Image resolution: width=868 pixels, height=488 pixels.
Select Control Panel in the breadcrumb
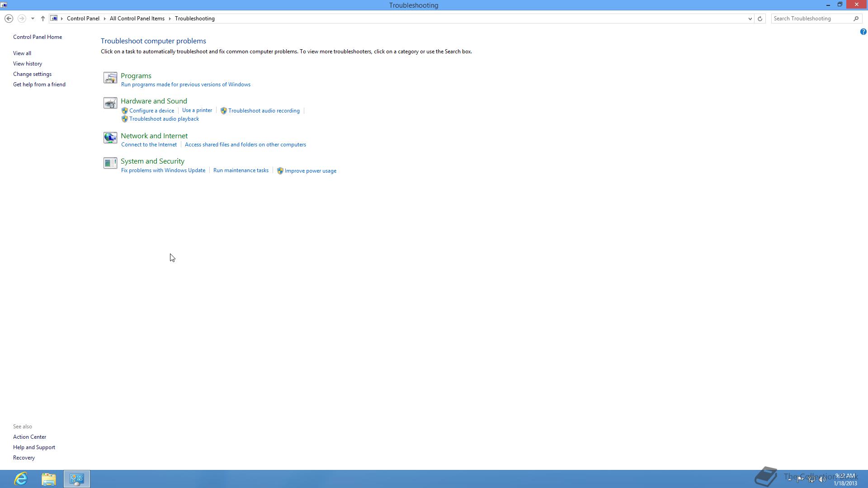coord(83,19)
